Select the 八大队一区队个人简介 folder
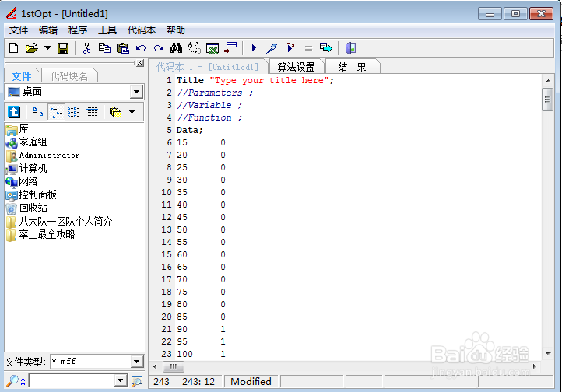This screenshot has height=392, width=562. (x=59, y=222)
